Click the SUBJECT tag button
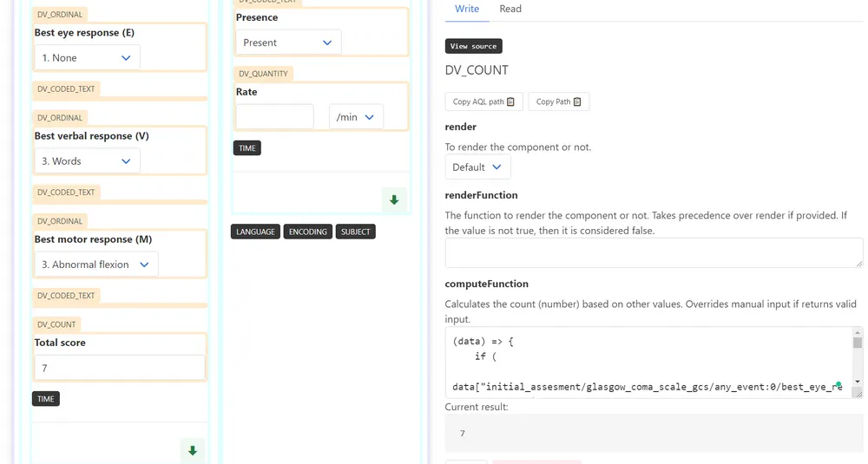 click(356, 232)
